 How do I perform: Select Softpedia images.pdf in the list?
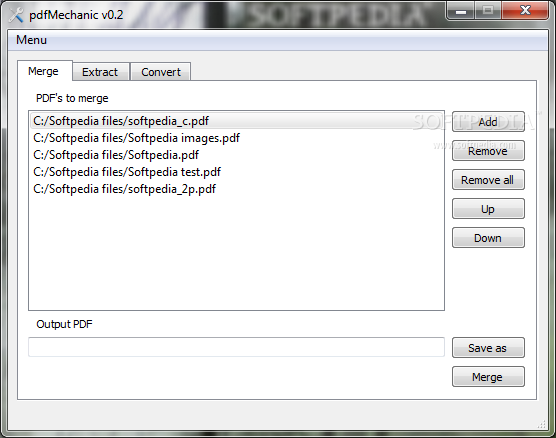[x=237, y=138]
